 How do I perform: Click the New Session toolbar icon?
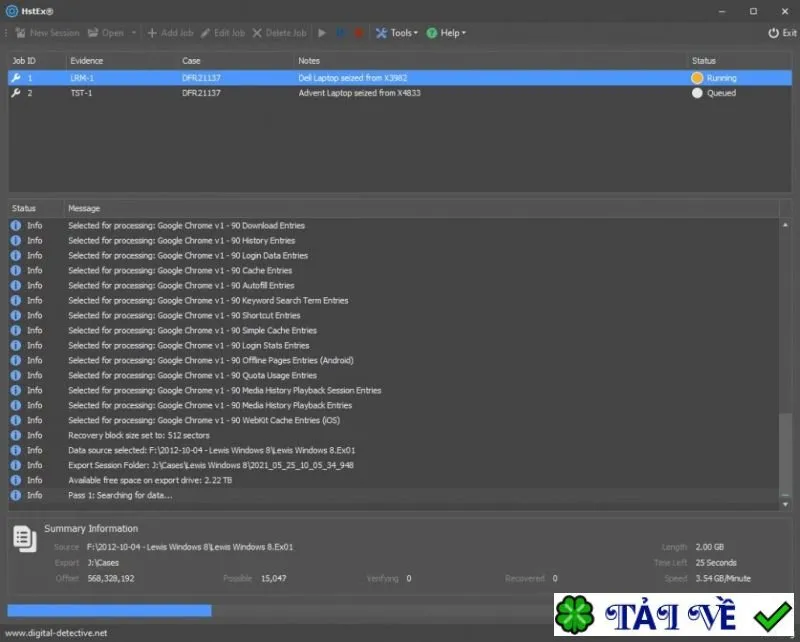(20, 33)
